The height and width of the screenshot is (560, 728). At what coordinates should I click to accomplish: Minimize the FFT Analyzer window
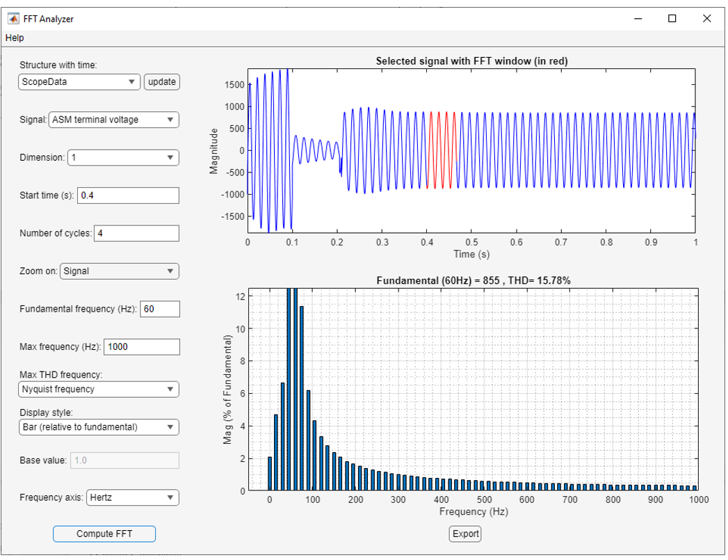tap(637, 19)
